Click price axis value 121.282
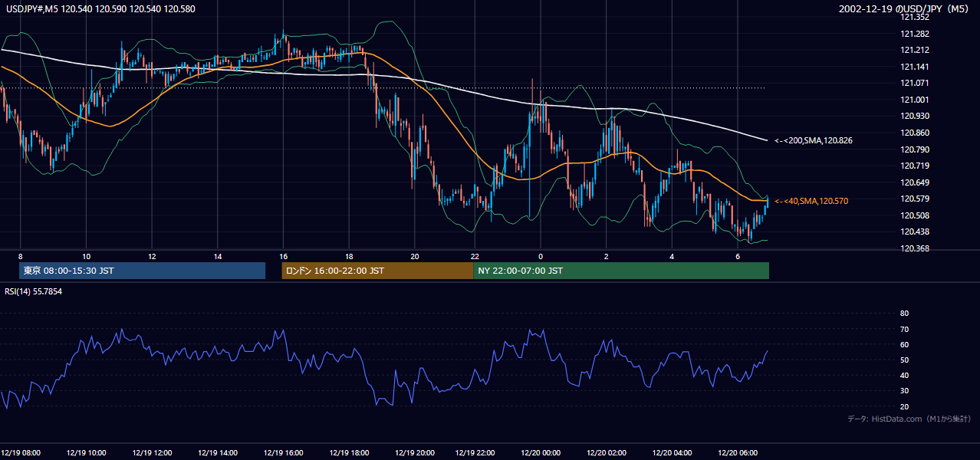The width and height of the screenshot is (980, 460). [x=916, y=34]
